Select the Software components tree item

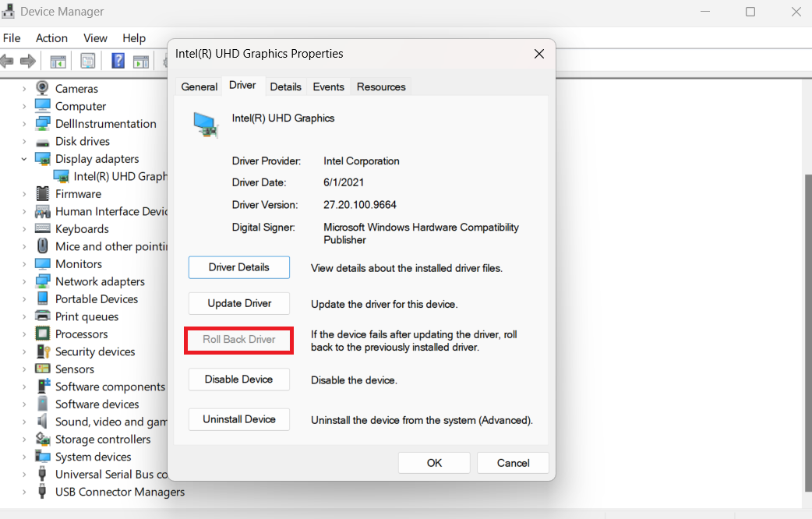[111, 387]
